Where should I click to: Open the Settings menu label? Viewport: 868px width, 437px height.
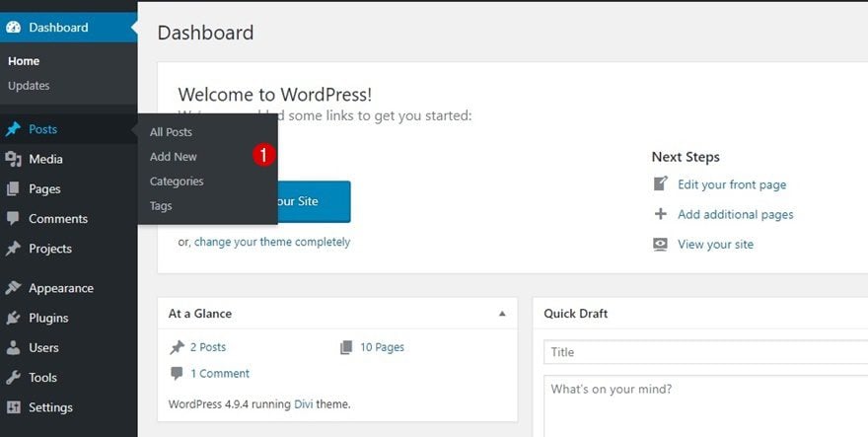coord(51,407)
